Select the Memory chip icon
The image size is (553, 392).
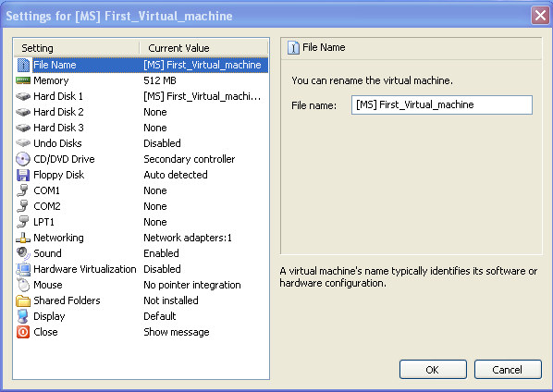pos(23,80)
